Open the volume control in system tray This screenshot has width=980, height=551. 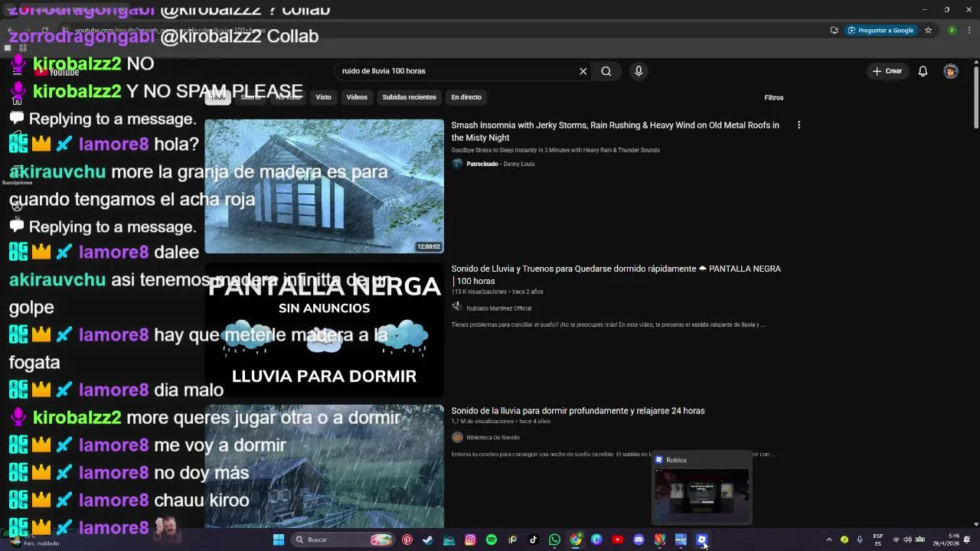[x=907, y=540]
